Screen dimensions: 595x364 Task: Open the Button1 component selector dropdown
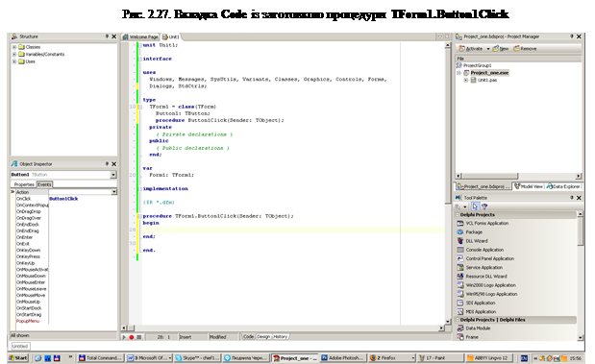click(x=113, y=175)
